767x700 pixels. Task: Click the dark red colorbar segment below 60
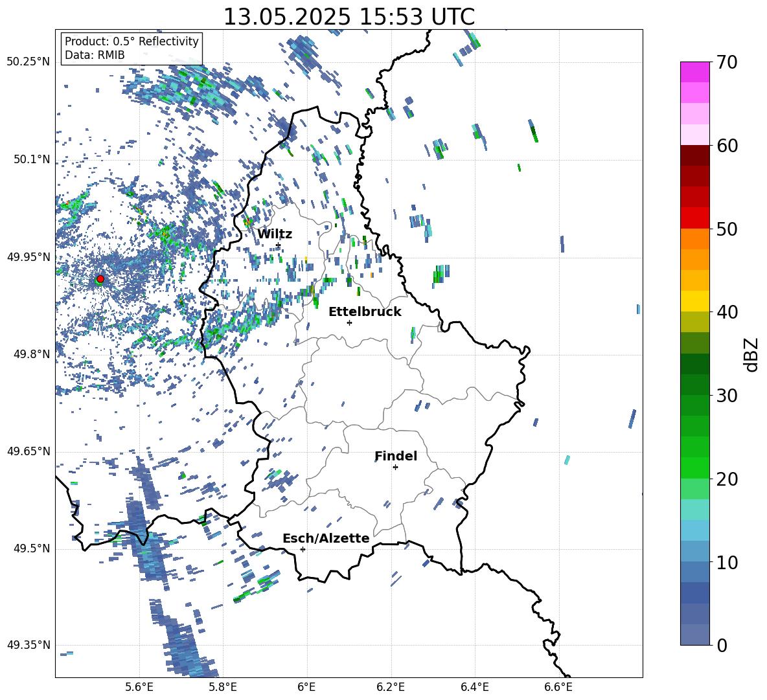[x=695, y=155]
